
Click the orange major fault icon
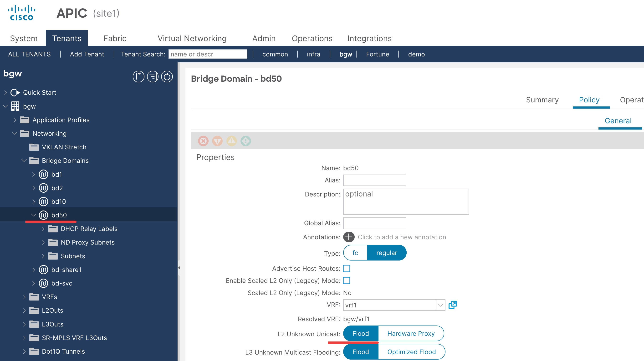217,141
